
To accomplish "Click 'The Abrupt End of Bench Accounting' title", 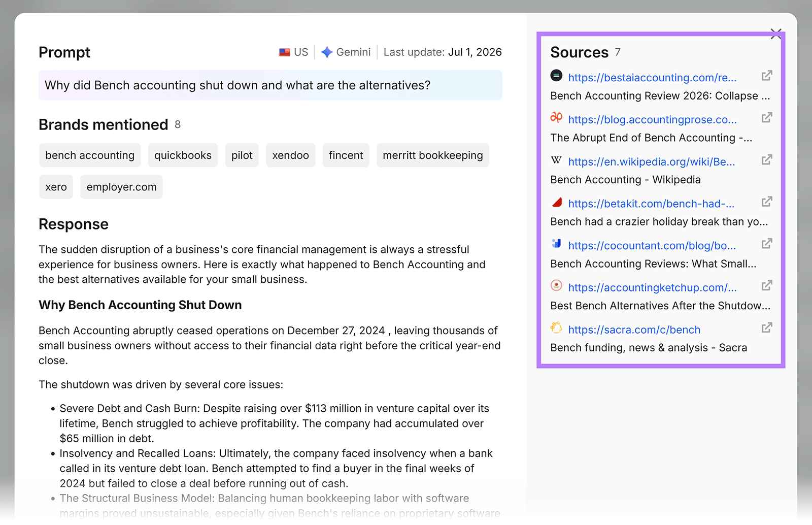I will click(651, 138).
